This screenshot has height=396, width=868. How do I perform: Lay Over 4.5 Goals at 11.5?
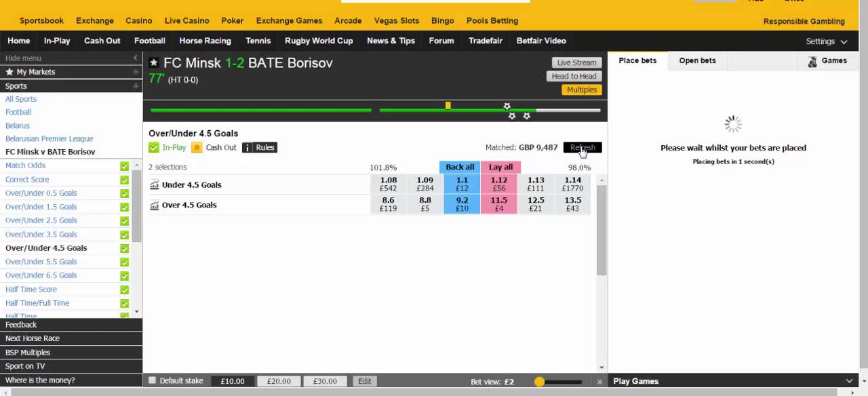(x=499, y=205)
